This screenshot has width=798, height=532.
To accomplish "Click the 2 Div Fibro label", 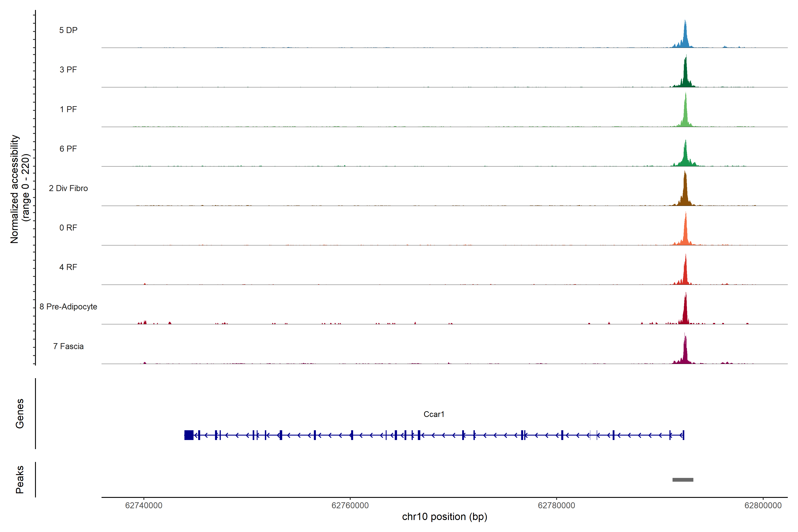I will pyautogui.click(x=68, y=188).
